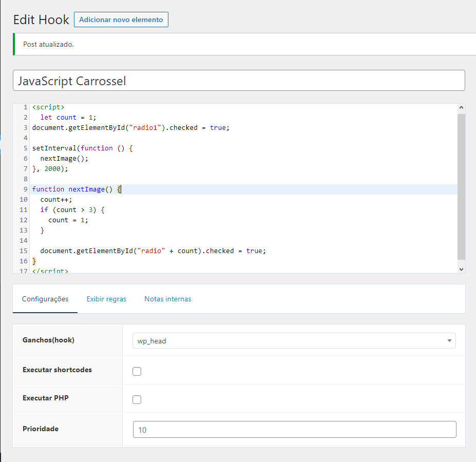The image size is (476, 462).
Task: Switch to the "Notas internas" tab
Action: click(167, 298)
